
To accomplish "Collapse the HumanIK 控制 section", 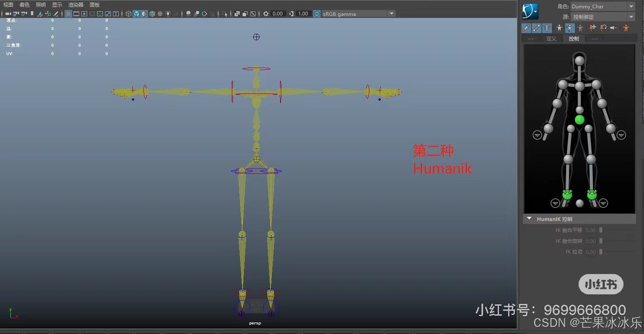I will (x=529, y=218).
